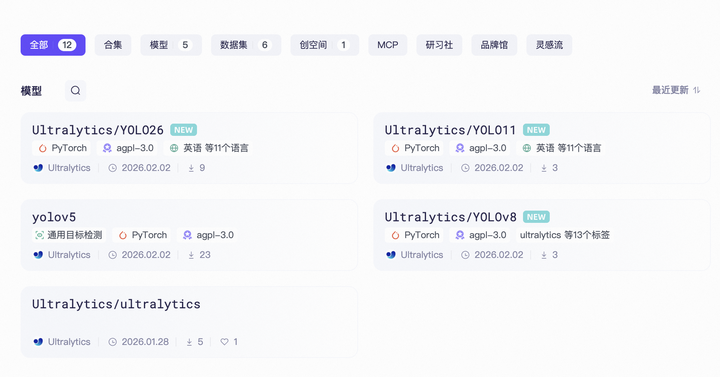Sort by 最近更新 order
This screenshot has height=377, width=720.
click(x=676, y=90)
